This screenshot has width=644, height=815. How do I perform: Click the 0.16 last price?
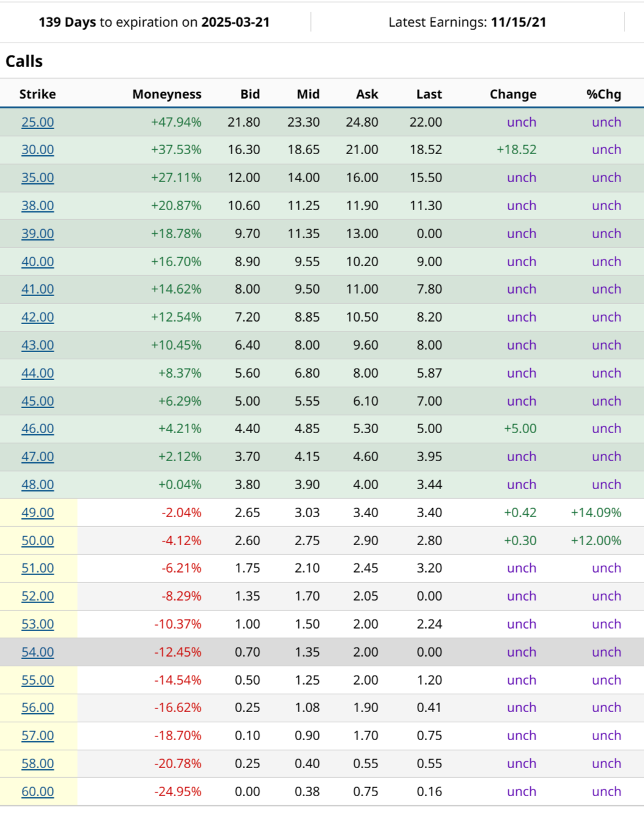pyautogui.click(x=429, y=792)
